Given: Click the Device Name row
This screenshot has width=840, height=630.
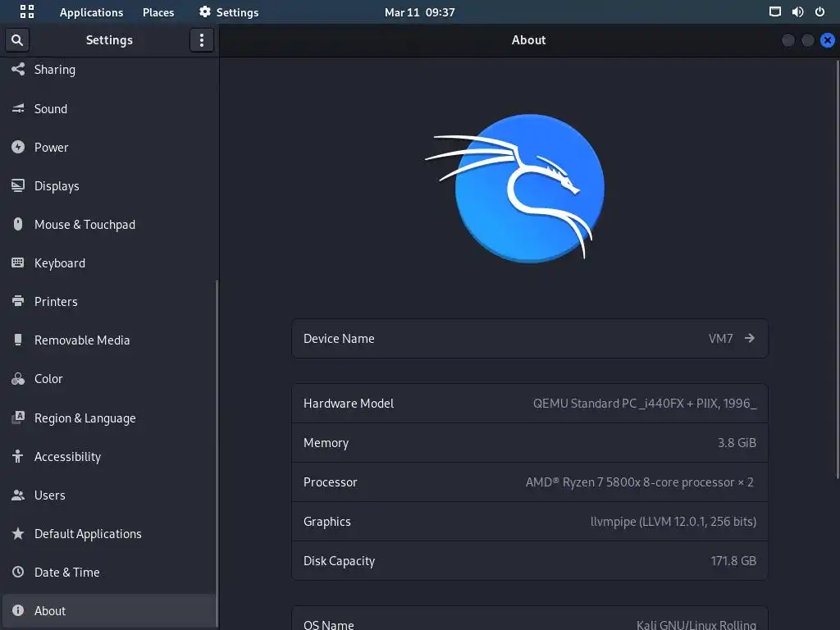Looking at the screenshot, I should [x=530, y=339].
